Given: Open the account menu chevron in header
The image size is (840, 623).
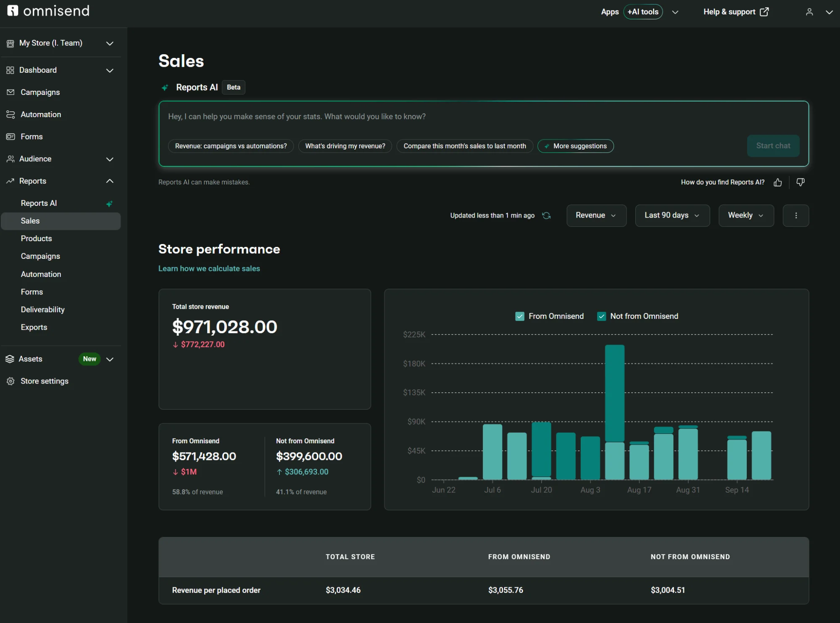Looking at the screenshot, I should pos(829,12).
